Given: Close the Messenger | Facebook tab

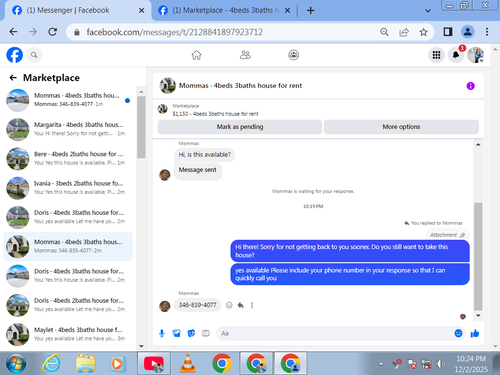Looking at the screenshot, I should pyautogui.click(x=141, y=11).
